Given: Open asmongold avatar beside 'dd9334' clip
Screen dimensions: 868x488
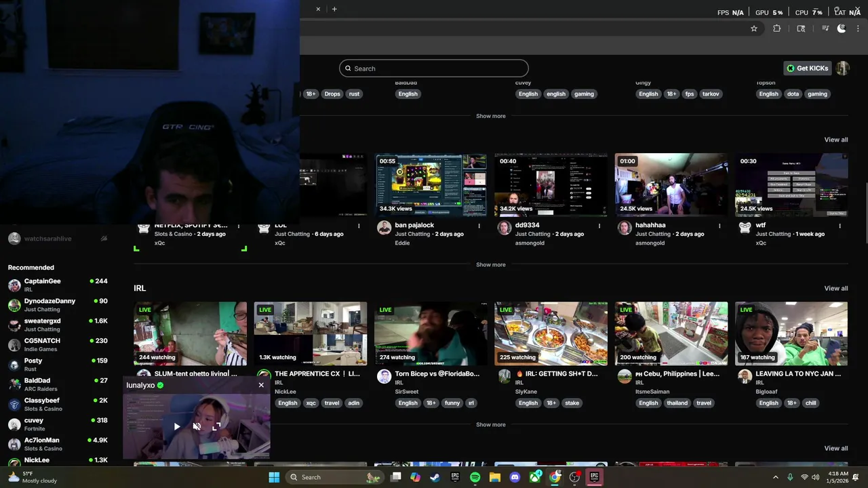Looking at the screenshot, I should [505, 228].
